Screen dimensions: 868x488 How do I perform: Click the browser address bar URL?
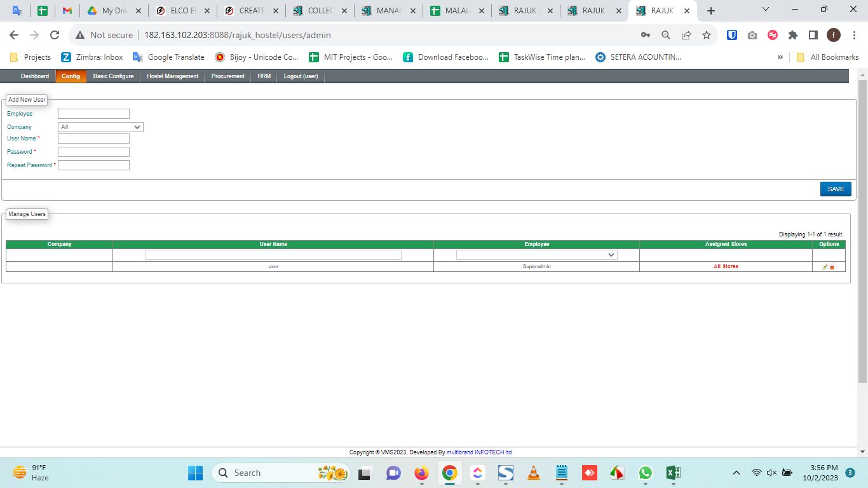[x=238, y=35]
